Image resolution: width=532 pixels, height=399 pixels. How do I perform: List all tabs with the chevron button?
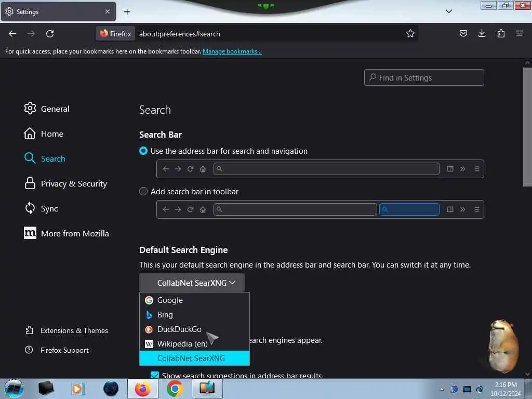[448, 11]
